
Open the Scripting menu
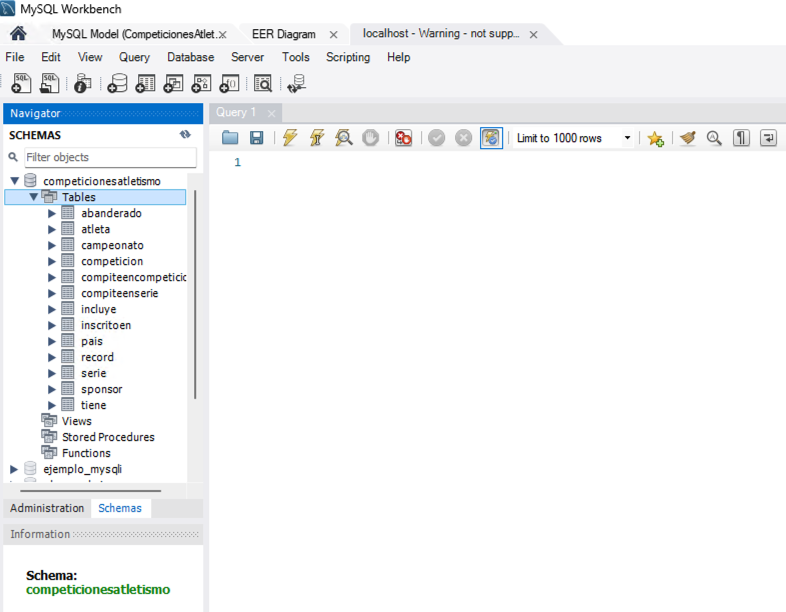(x=348, y=57)
